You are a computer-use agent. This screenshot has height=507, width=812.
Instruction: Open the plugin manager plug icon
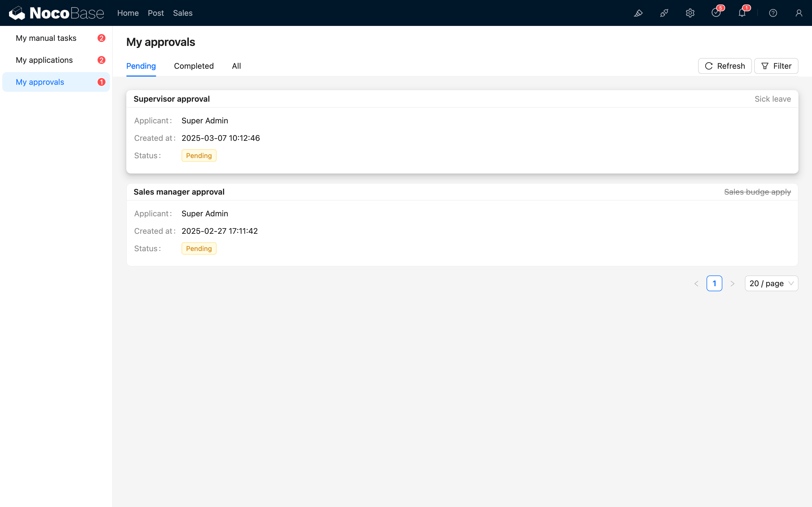(664, 13)
